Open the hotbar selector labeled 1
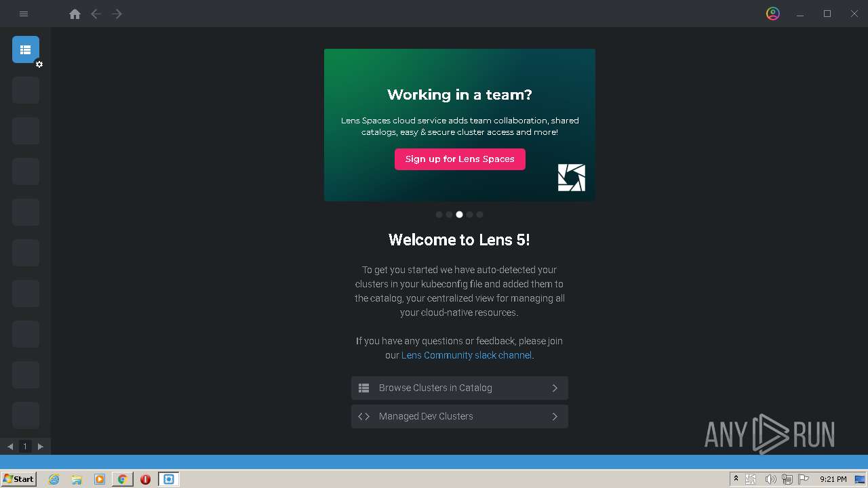Image resolution: width=868 pixels, height=488 pixels. point(25,446)
